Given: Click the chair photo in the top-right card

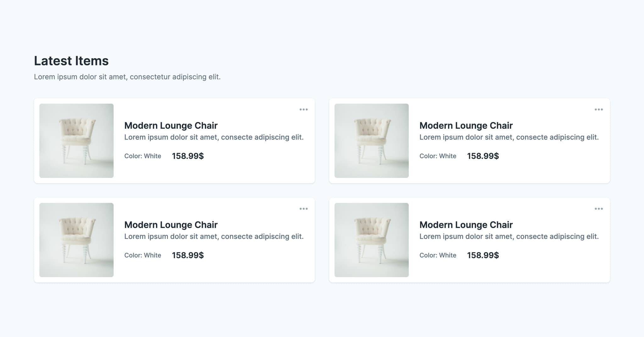Looking at the screenshot, I should [371, 141].
